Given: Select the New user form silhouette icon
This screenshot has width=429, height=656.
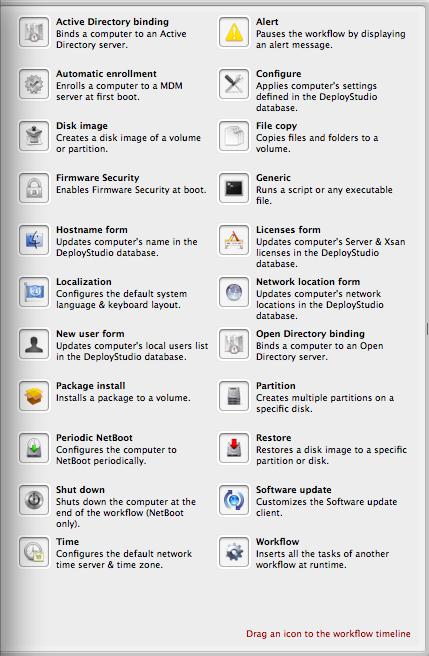Looking at the screenshot, I should (x=34, y=344).
